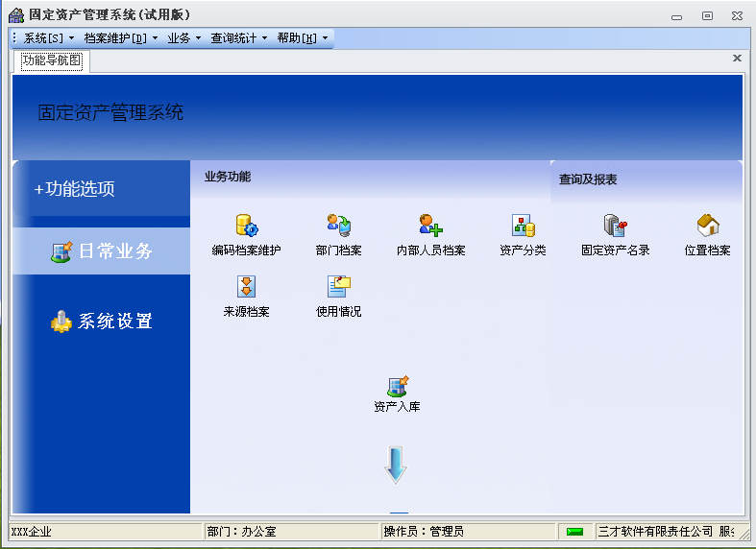Launch 资产入库 icon
This screenshot has width=756, height=549.
398,386
